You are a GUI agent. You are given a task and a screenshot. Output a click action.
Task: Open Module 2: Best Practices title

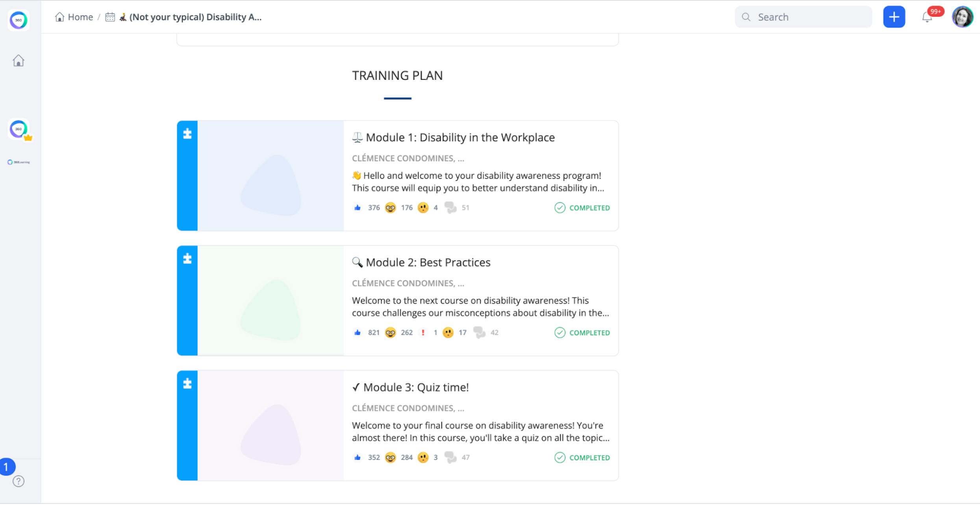tap(428, 262)
